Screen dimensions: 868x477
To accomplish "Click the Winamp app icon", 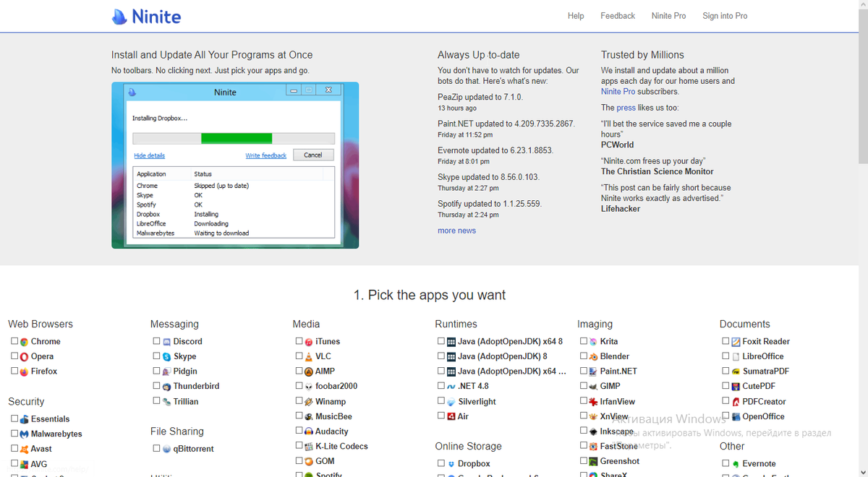I will 309,401.
